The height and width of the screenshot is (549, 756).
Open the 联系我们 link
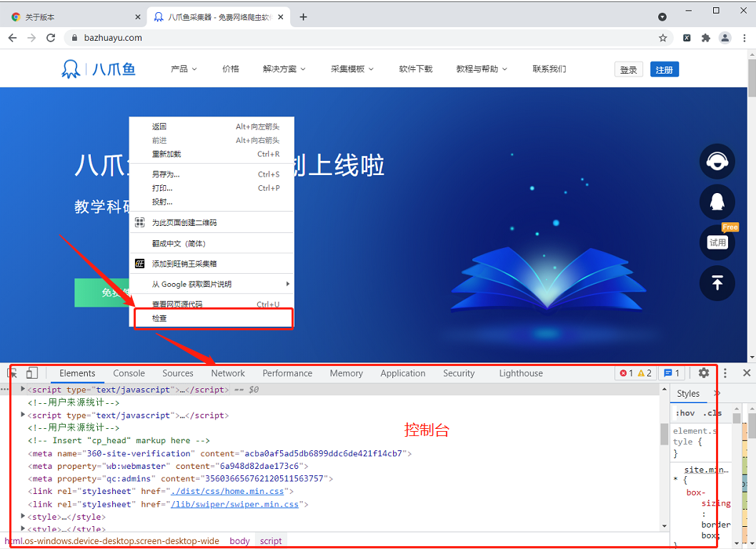point(549,69)
